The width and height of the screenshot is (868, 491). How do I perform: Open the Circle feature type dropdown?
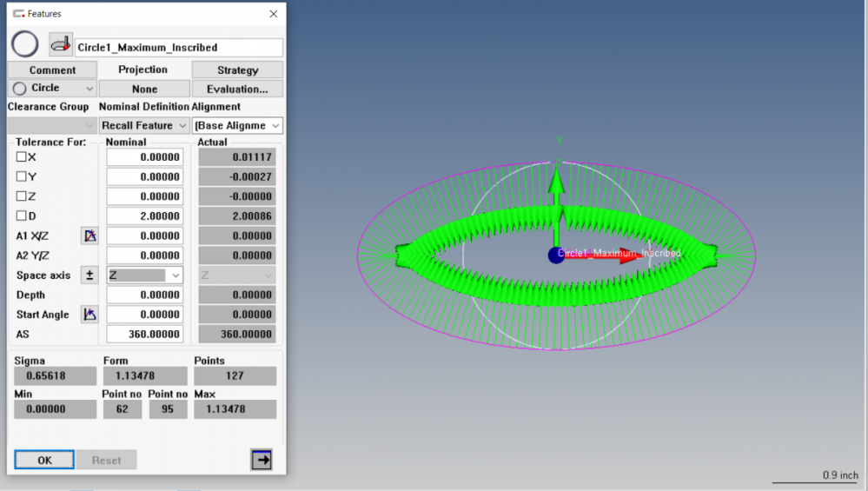tap(52, 89)
